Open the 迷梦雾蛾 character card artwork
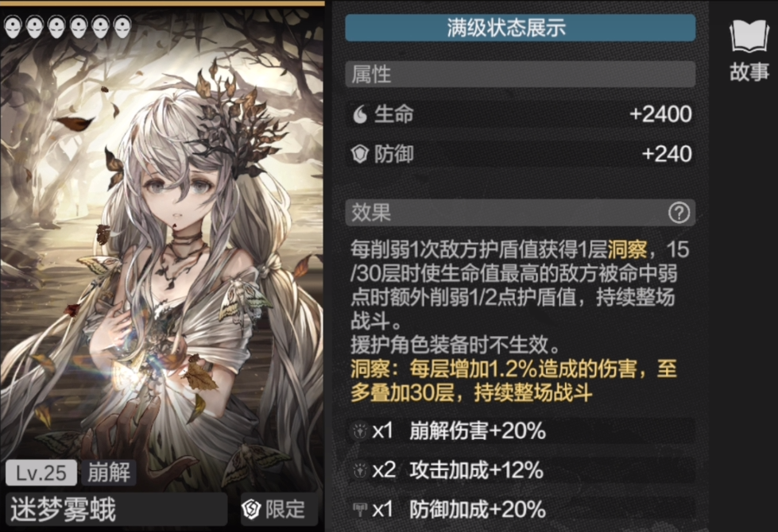778x532 pixels. [162, 248]
